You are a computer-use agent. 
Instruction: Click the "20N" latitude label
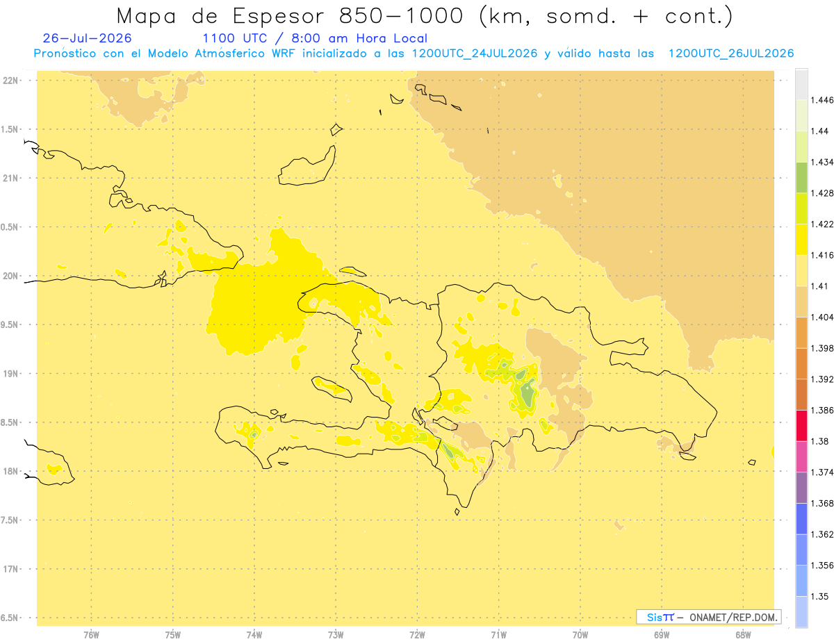click(x=11, y=276)
